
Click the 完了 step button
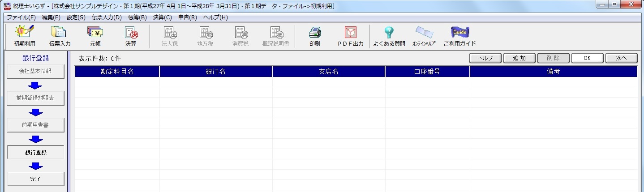tap(35, 179)
